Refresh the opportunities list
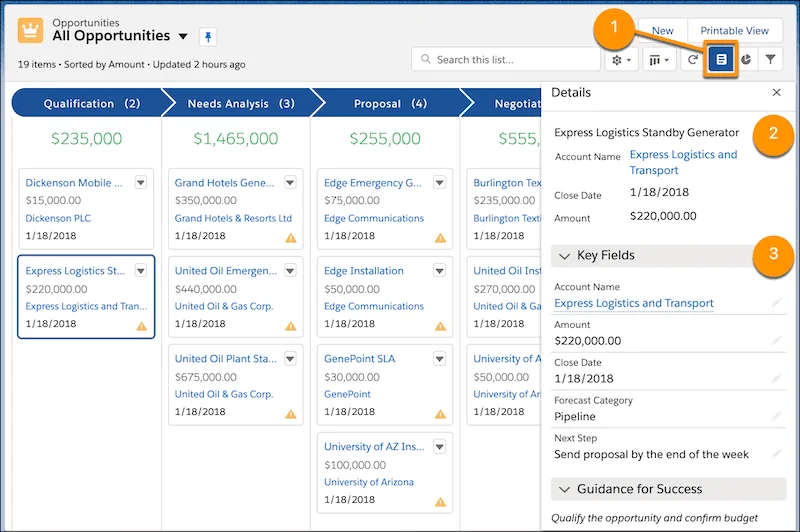 click(x=692, y=60)
